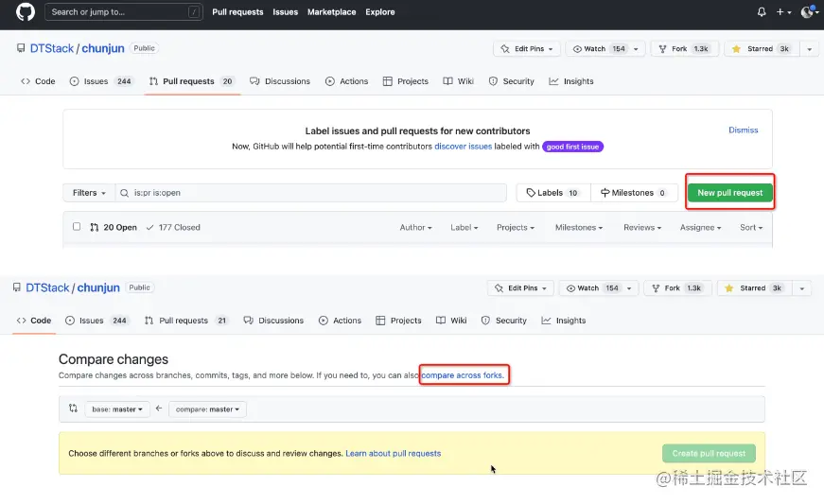The image size is (824, 504).
Task: Open the Author filter dropdown
Action: point(415,227)
